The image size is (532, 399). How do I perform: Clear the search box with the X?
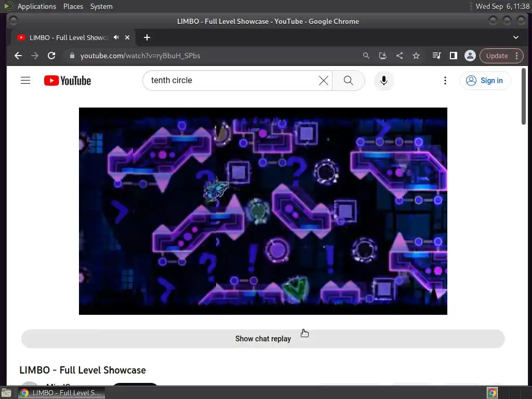click(x=324, y=81)
